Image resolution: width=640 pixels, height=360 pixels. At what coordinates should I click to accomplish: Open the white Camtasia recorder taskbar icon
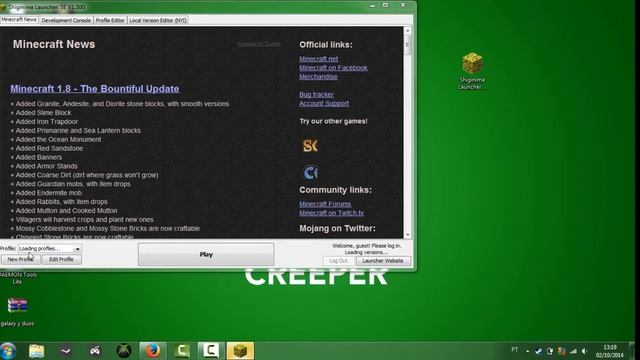tap(211, 351)
